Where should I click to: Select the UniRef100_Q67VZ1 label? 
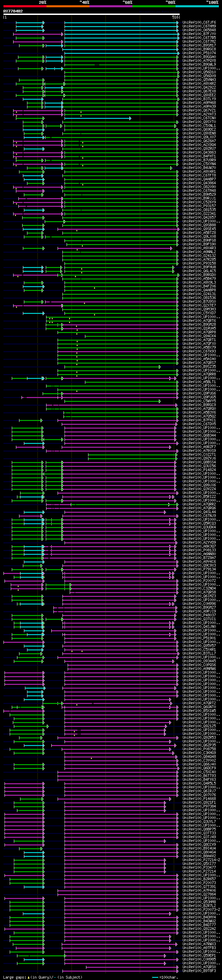pyautogui.click(x=199, y=110)
